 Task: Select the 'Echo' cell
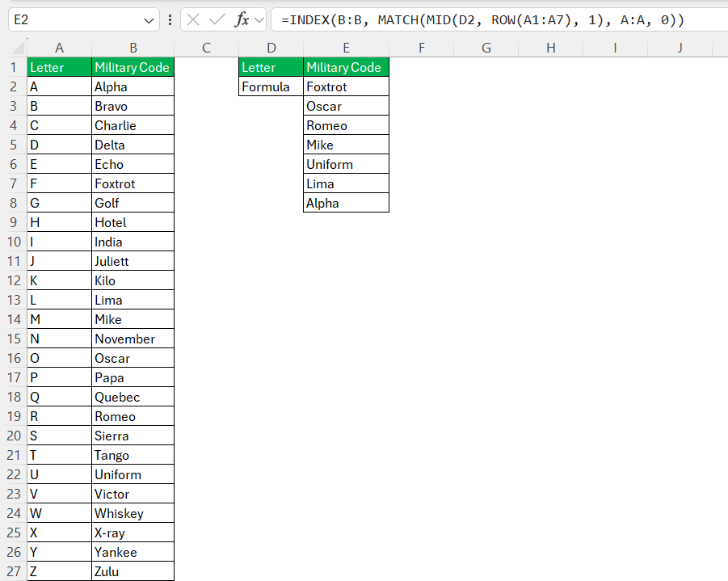[133, 164]
